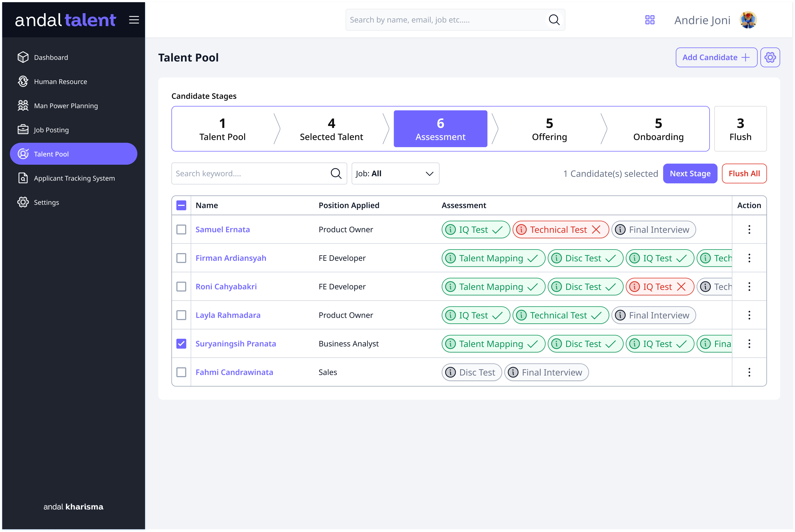The width and height of the screenshot is (795, 532).
Task: Switch to Selected Talent stage
Action: pyautogui.click(x=331, y=129)
